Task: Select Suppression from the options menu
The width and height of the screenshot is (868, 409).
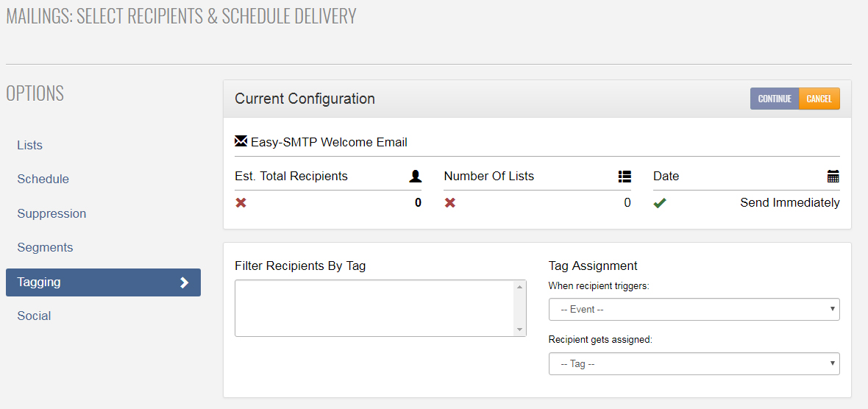Action: pos(51,213)
